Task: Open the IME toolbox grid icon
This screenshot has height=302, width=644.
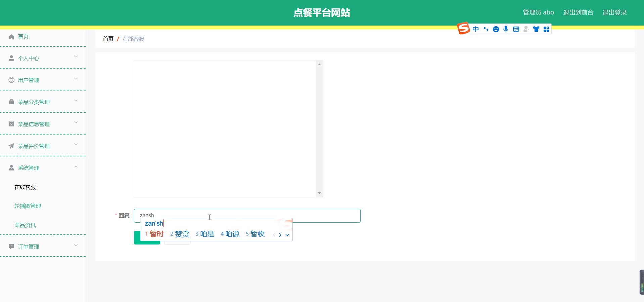Action: [546, 29]
